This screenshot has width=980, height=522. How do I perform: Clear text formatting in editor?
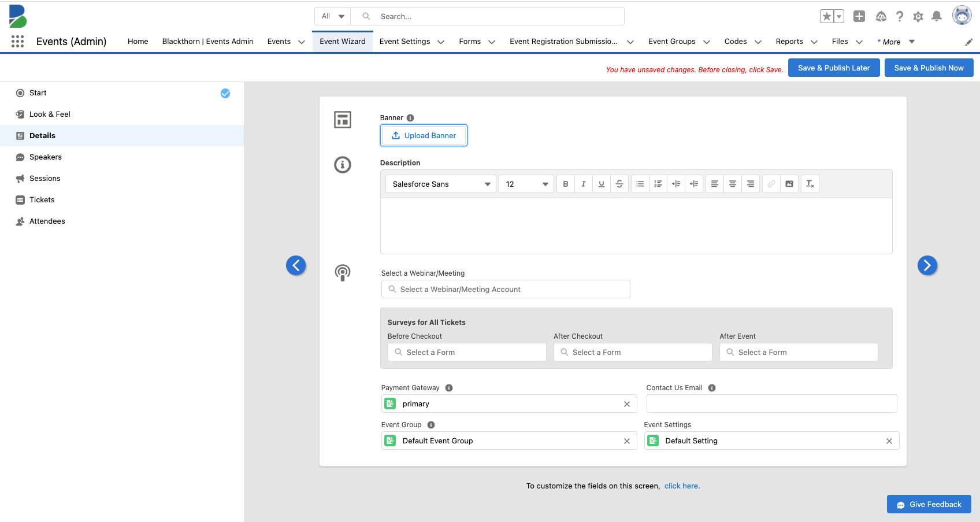tap(810, 184)
